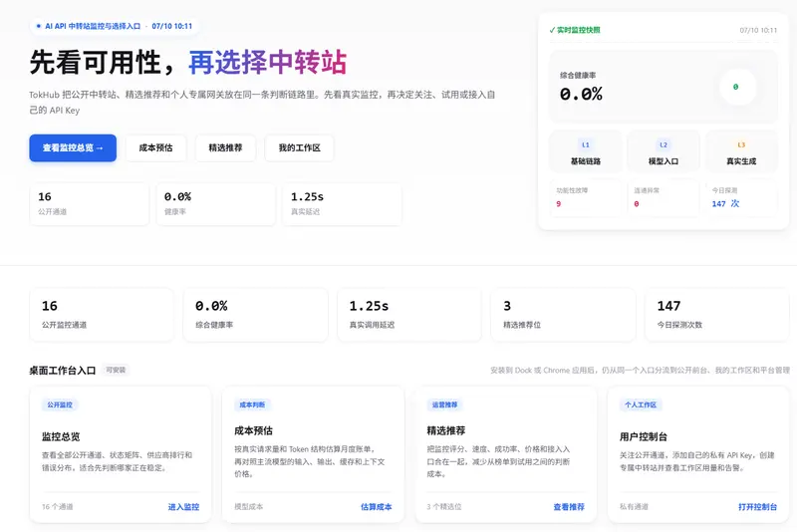
Task: Select the L2 模型入口 tile
Action: tap(664, 151)
